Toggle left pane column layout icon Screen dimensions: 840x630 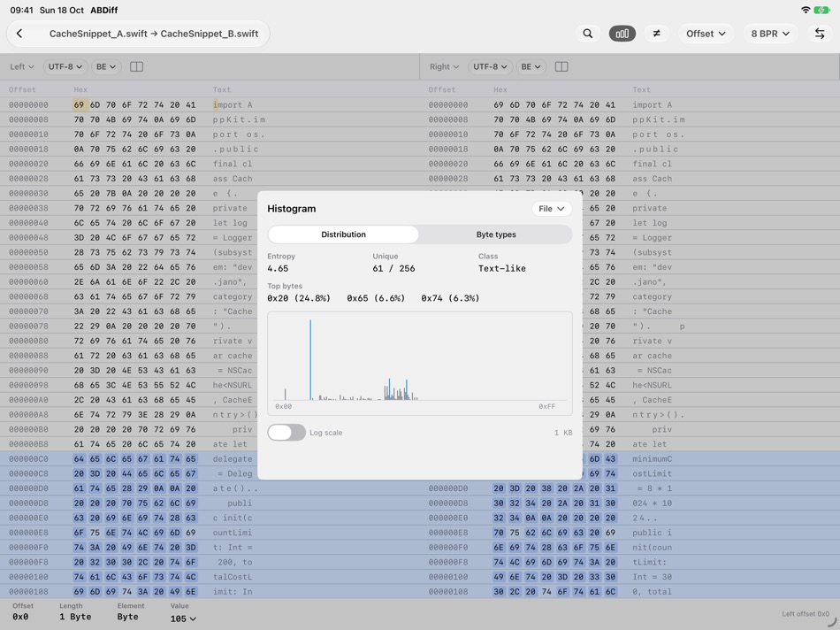(x=136, y=66)
